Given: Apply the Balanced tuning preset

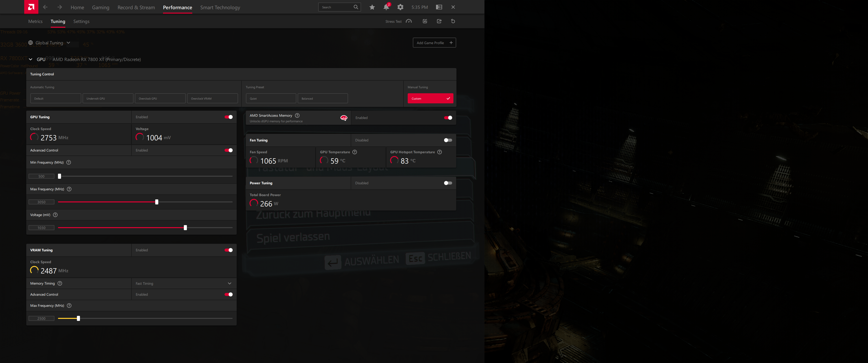Looking at the screenshot, I should coord(322,98).
